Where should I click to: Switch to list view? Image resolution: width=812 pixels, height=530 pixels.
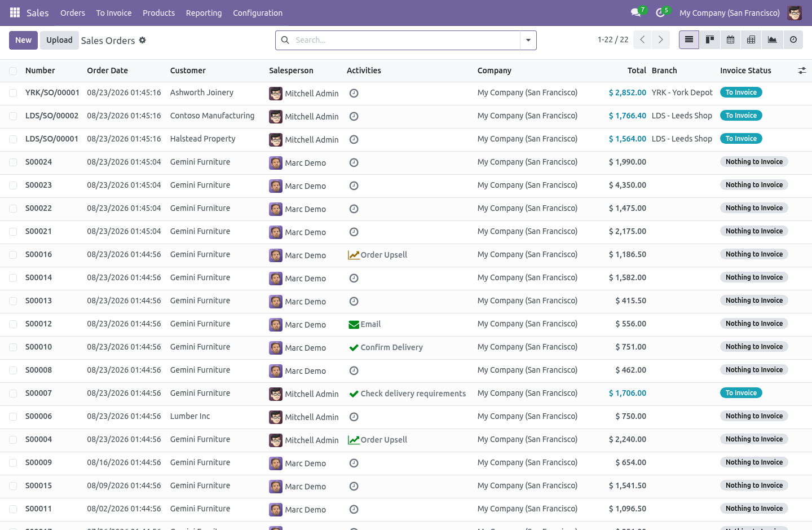[689, 40]
